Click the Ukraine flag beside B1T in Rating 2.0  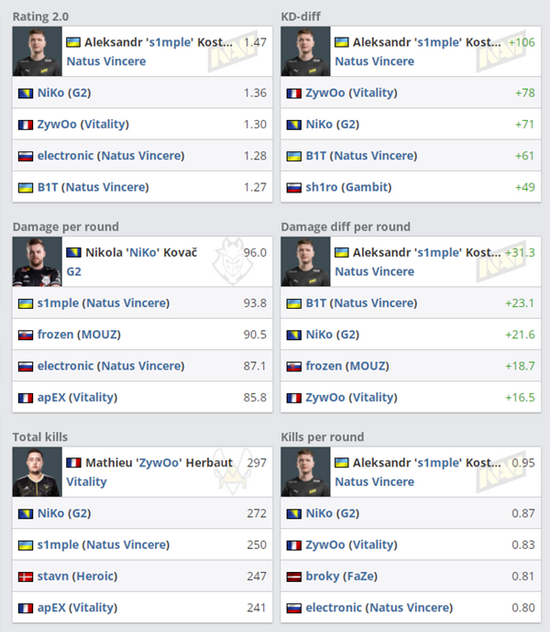[x=25, y=187]
